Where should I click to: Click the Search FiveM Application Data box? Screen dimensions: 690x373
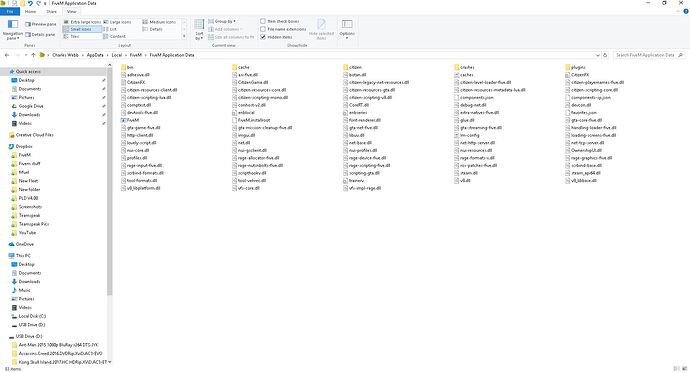pos(649,55)
